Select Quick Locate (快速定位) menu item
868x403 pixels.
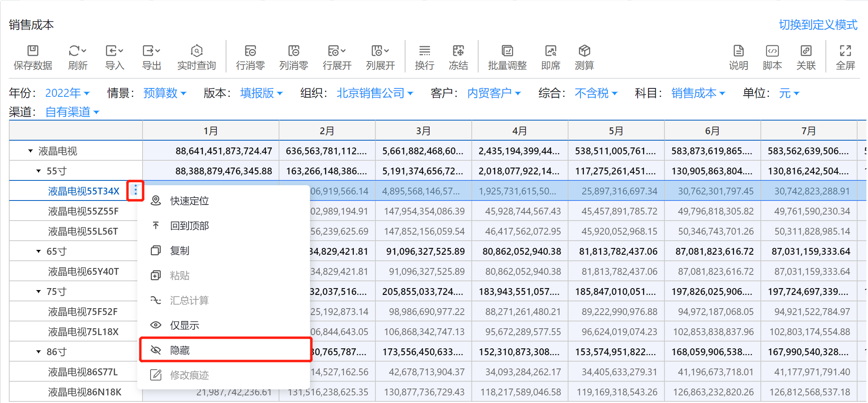pos(189,201)
